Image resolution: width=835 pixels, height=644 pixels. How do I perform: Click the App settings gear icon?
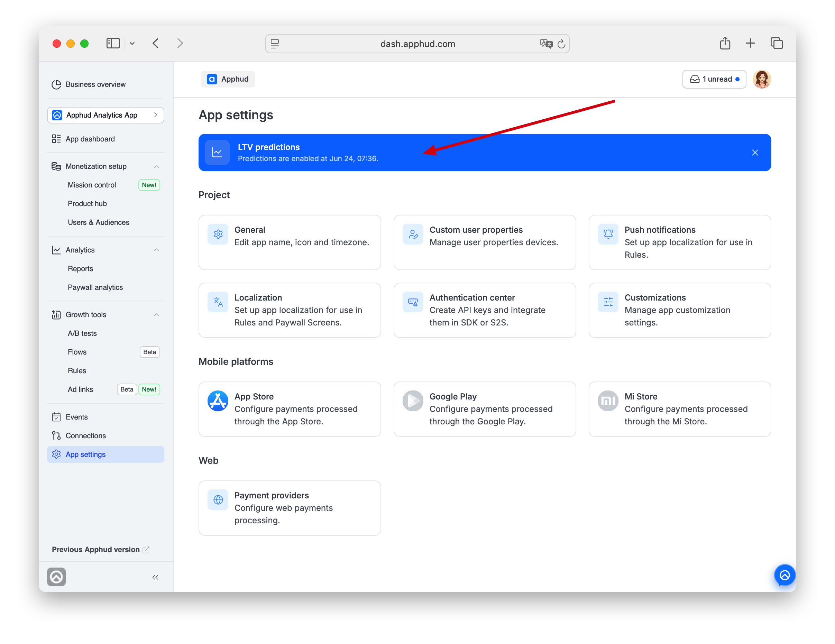(56, 454)
